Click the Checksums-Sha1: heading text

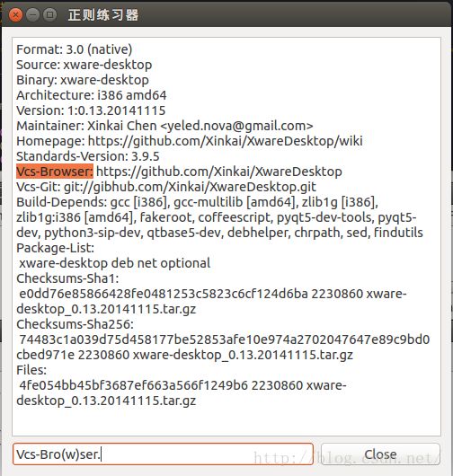coord(67,278)
